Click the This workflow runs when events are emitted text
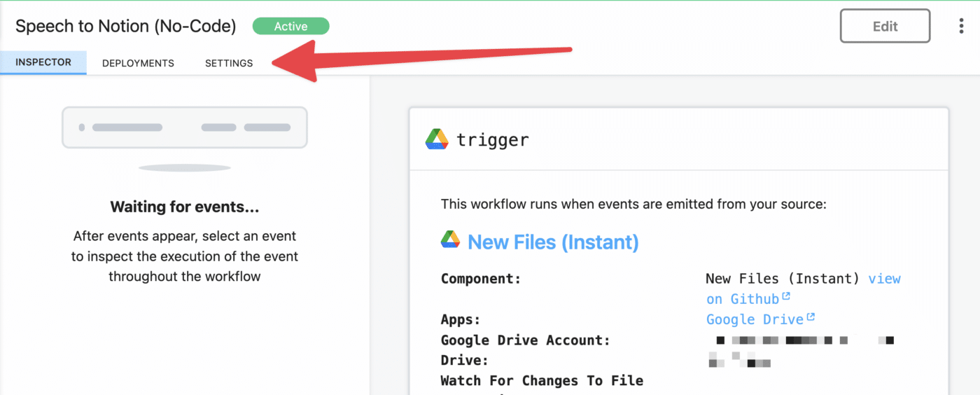 633,205
